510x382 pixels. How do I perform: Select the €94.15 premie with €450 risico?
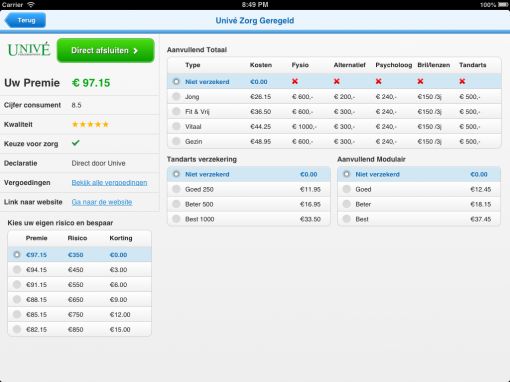[79, 270]
